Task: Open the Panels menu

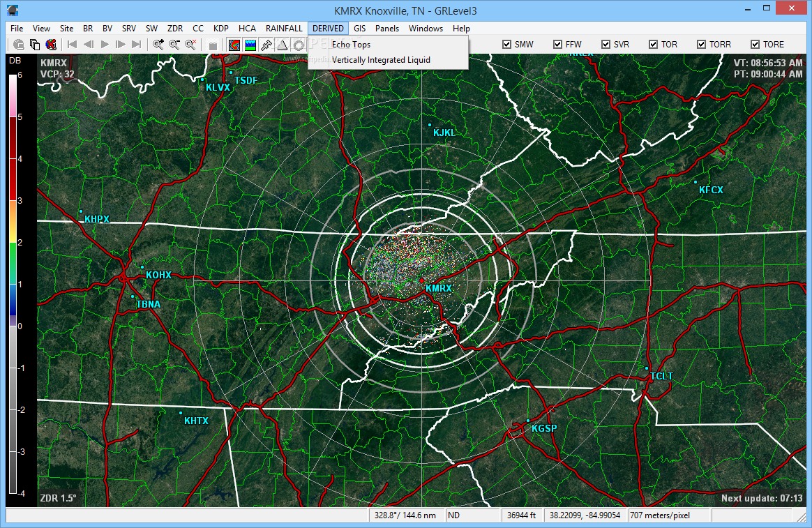Action: [387, 29]
